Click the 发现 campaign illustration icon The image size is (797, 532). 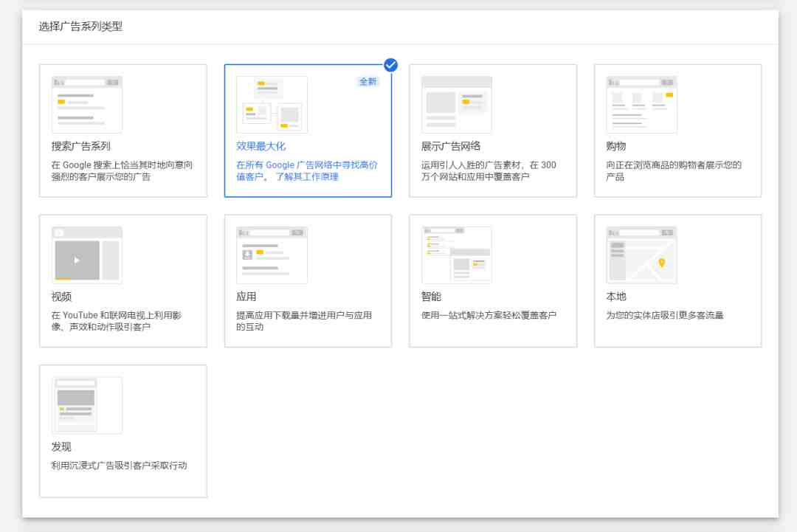(x=87, y=405)
